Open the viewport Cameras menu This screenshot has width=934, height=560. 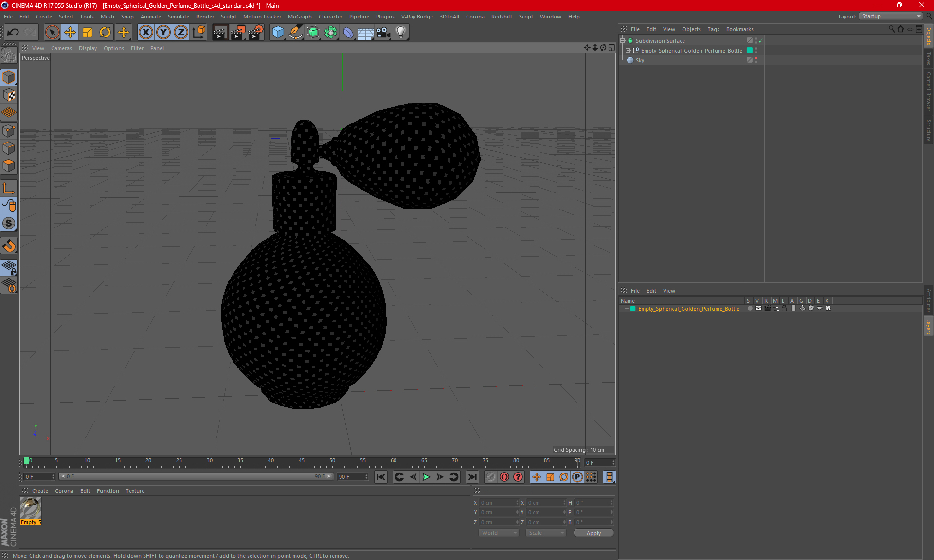pos(61,48)
